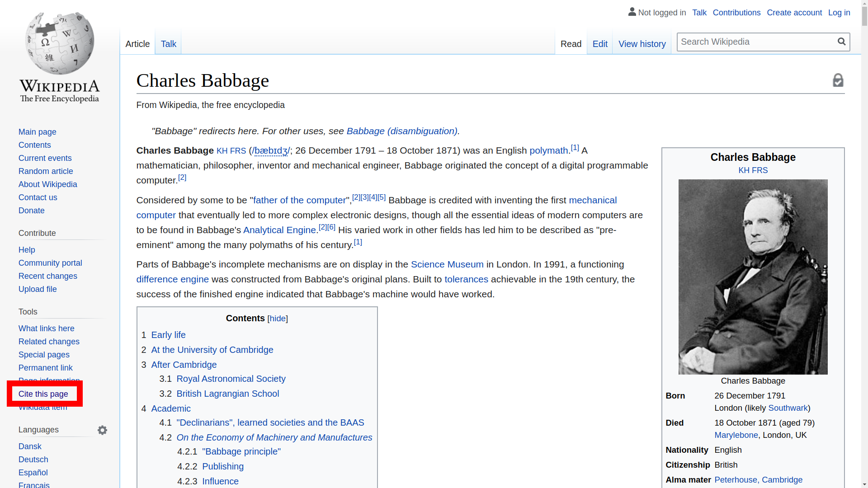Open language settings via the gear icon

[x=102, y=430]
